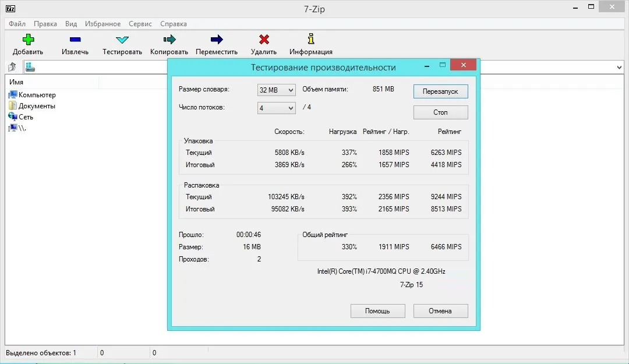Click the 9244 MIPS unpacking rating value
The height and width of the screenshot is (364, 629).
tap(446, 197)
